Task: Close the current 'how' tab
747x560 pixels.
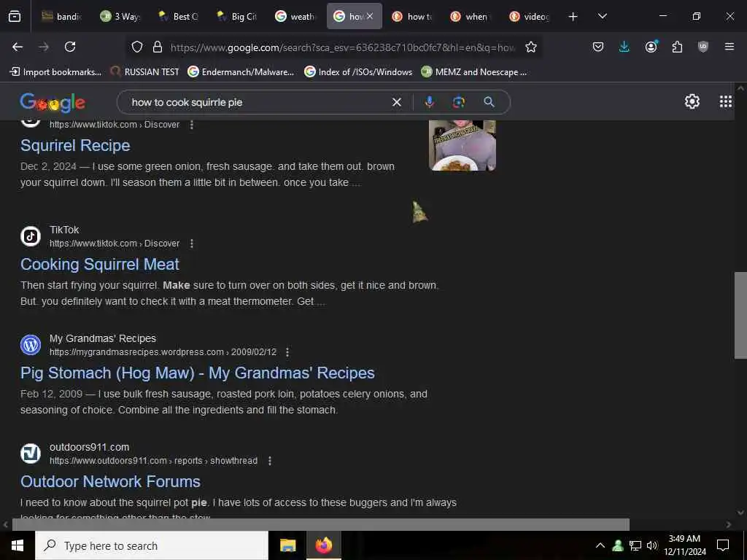Action: 370,16
